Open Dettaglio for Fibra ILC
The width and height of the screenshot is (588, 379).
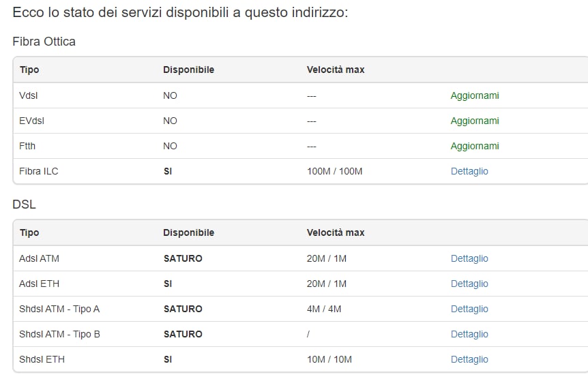pyautogui.click(x=469, y=171)
